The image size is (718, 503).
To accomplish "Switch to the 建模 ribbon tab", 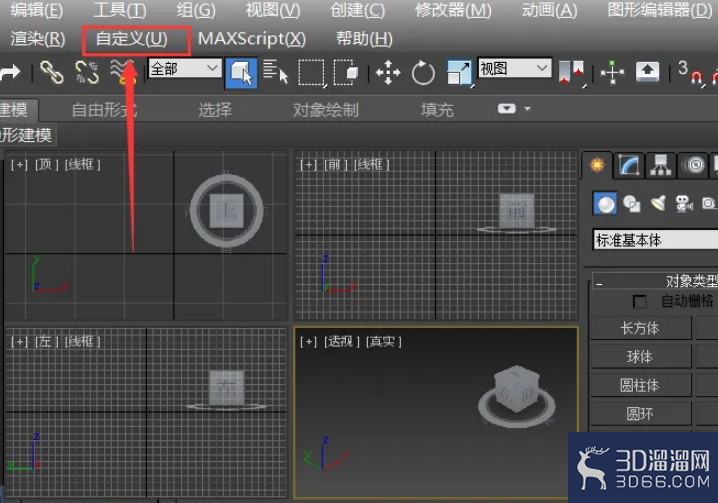I will (16, 110).
